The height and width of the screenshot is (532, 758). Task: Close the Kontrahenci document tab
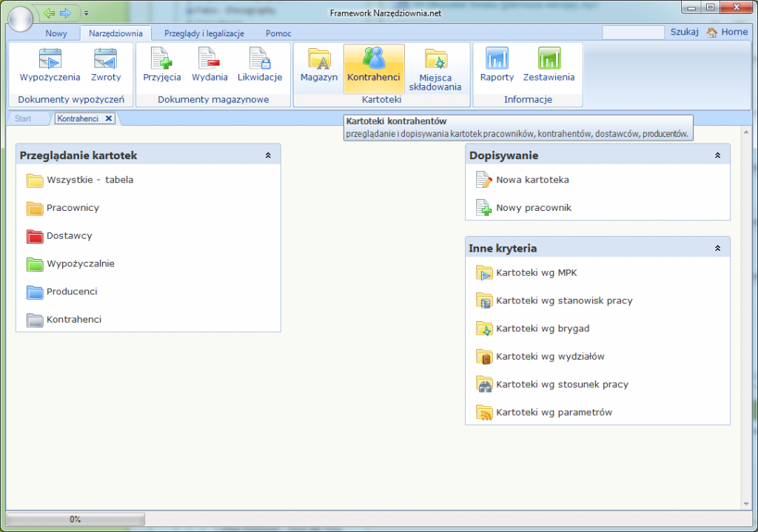109,118
